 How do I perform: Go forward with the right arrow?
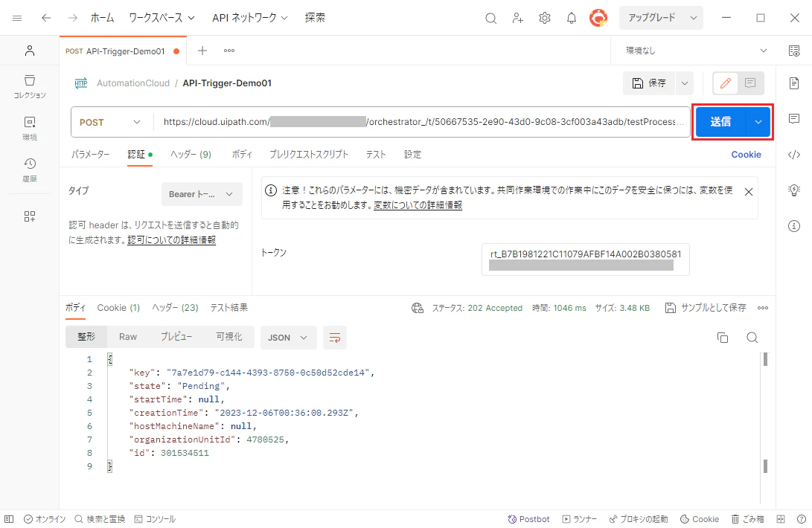(72, 18)
